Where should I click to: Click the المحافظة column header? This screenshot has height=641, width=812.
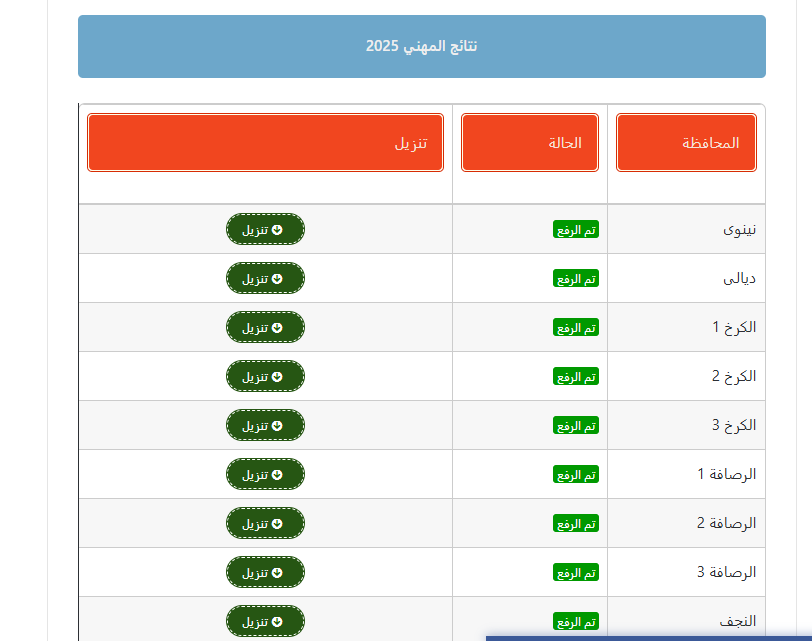click(686, 142)
